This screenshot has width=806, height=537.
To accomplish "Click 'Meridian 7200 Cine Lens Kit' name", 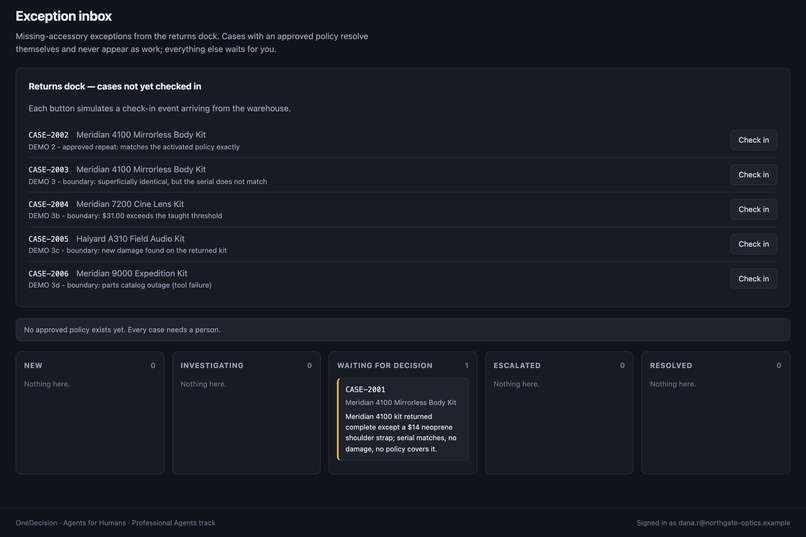I will pos(130,204).
